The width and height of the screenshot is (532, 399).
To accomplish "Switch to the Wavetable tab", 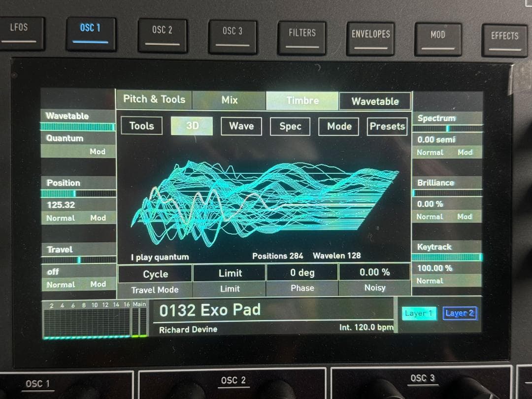I will pos(375,101).
